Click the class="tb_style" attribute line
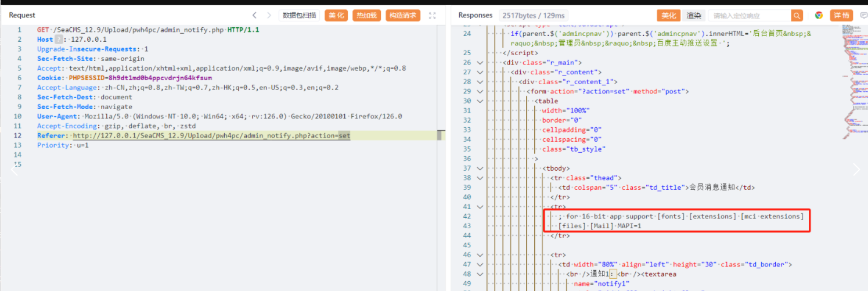 [574, 149]
